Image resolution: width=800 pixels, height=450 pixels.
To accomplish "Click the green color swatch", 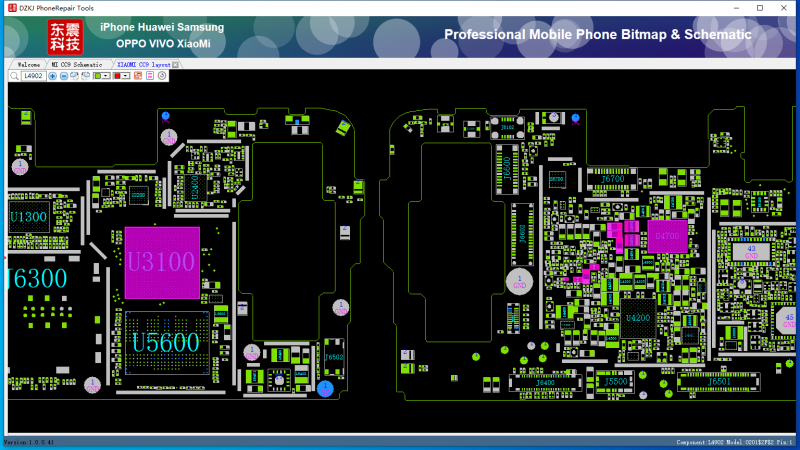I will pos(97,76).
